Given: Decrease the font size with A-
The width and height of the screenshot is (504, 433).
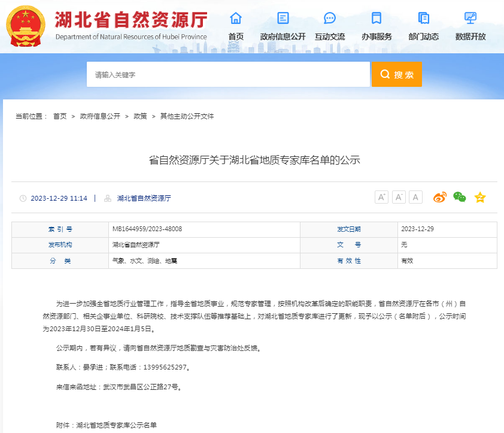Looking at the screenshot, I should click(399, 196).
